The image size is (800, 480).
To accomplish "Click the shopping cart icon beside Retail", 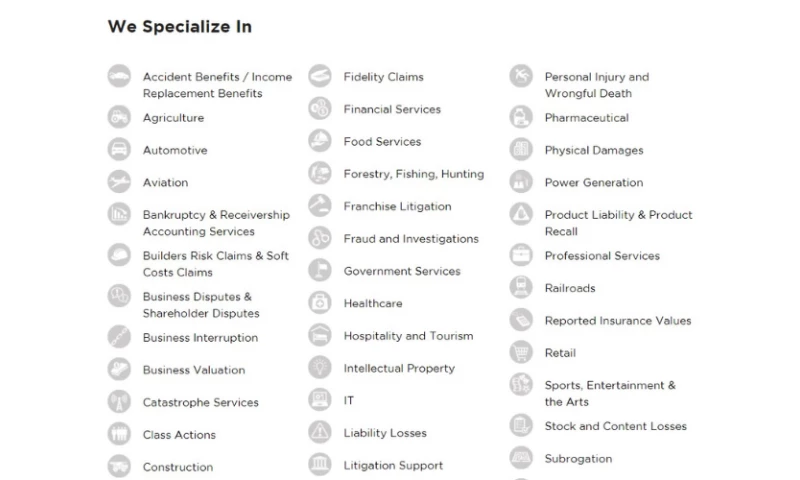I will coord(521,352).
